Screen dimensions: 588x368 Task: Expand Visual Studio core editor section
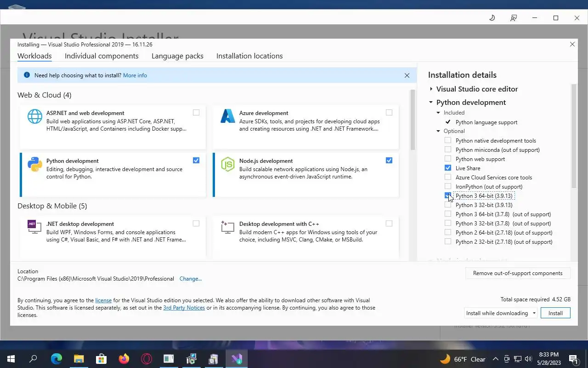[x=431, y=89]
